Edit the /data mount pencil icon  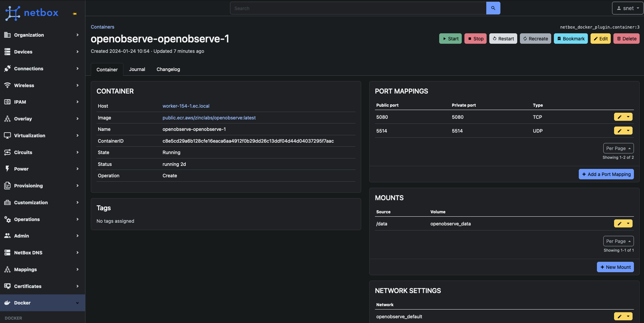[619, 223]
